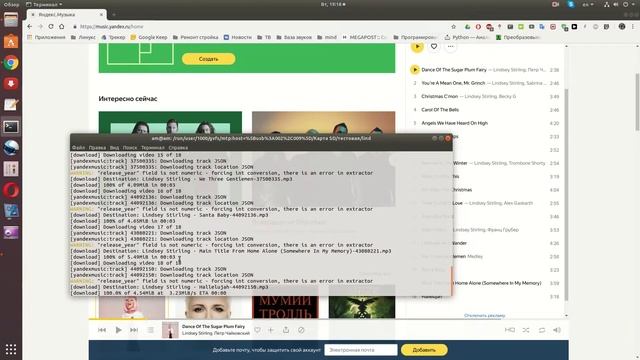Like the album with heart icon
The width and height of the screenshot is (640, 360).
tap(434, 47)
